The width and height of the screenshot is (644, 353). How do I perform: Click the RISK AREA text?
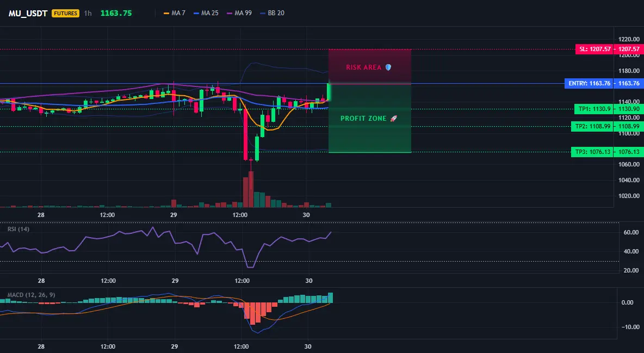tap(363, 67)
